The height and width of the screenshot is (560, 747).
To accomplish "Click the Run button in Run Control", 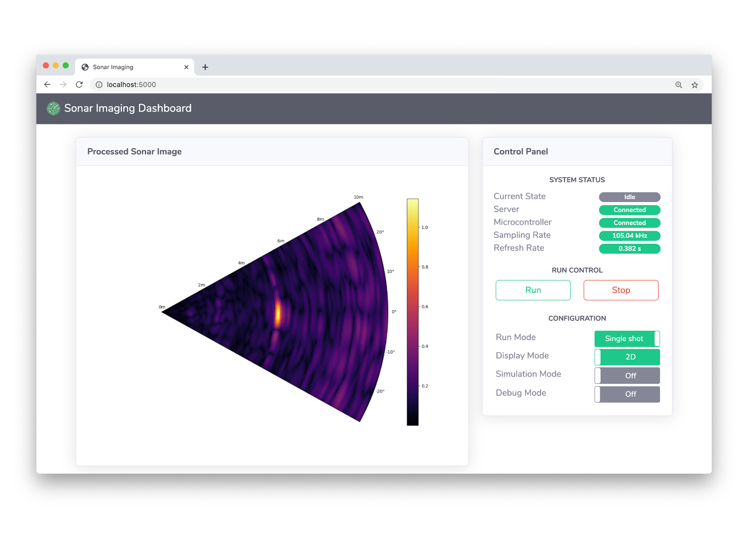I will 532,290.
